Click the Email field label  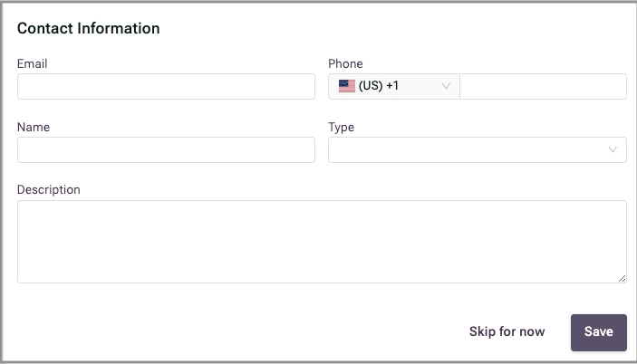pyautogui.click(x=33, y=64)
